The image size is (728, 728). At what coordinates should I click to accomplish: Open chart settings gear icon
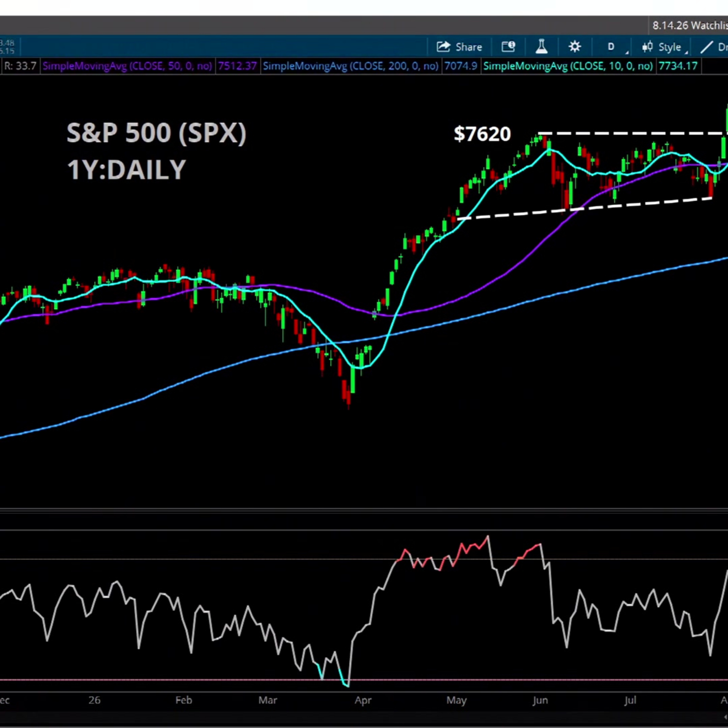(x=575, y=47)
